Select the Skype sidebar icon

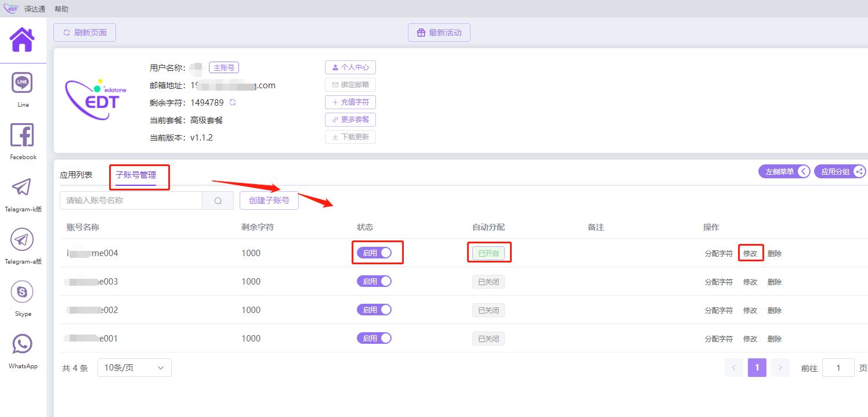pos(23,292)
